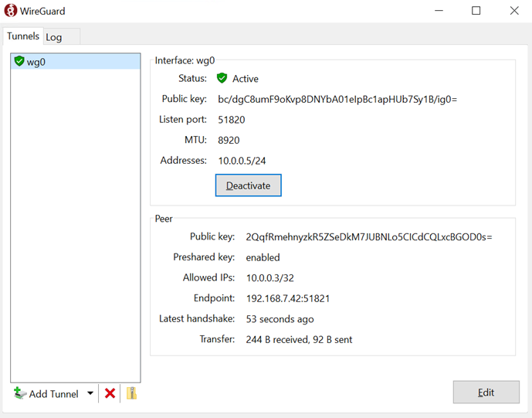Export tunnels to zip archive icon
This screenshot has height=418, width=532.
[131, 393]
